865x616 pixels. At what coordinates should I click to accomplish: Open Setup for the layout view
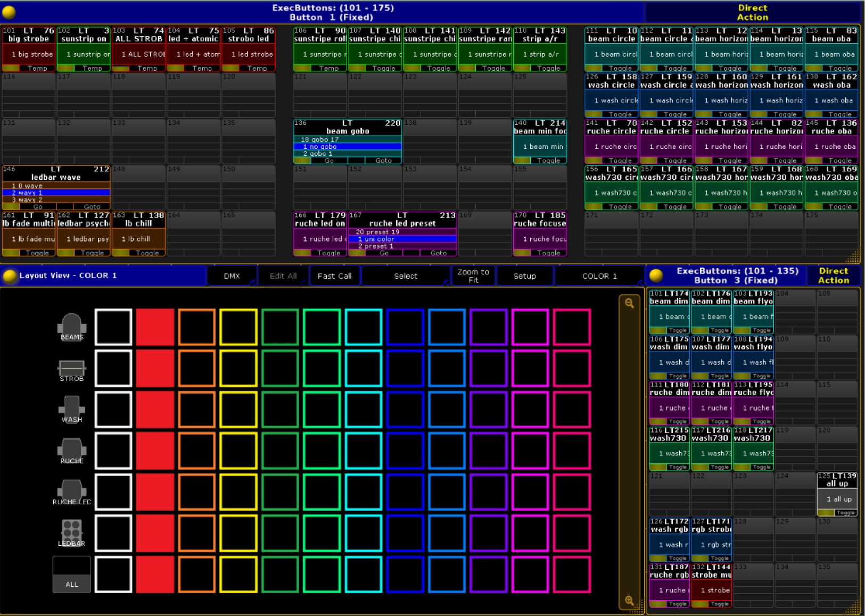click(x=524, y=276)
